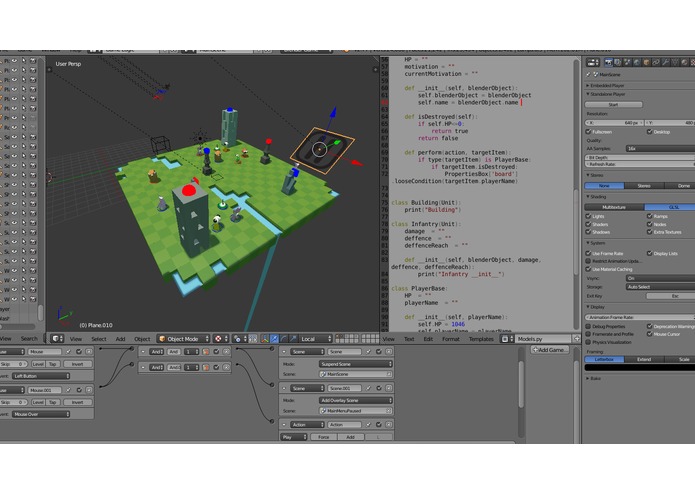Open the Render Layers properties tab icon

pos(618,62)
